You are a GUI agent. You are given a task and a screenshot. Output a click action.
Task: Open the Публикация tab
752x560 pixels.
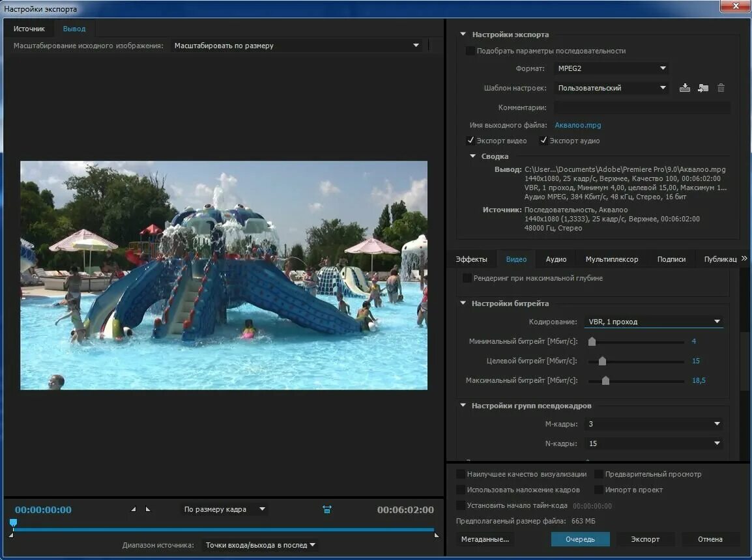[x=720, y=259]
